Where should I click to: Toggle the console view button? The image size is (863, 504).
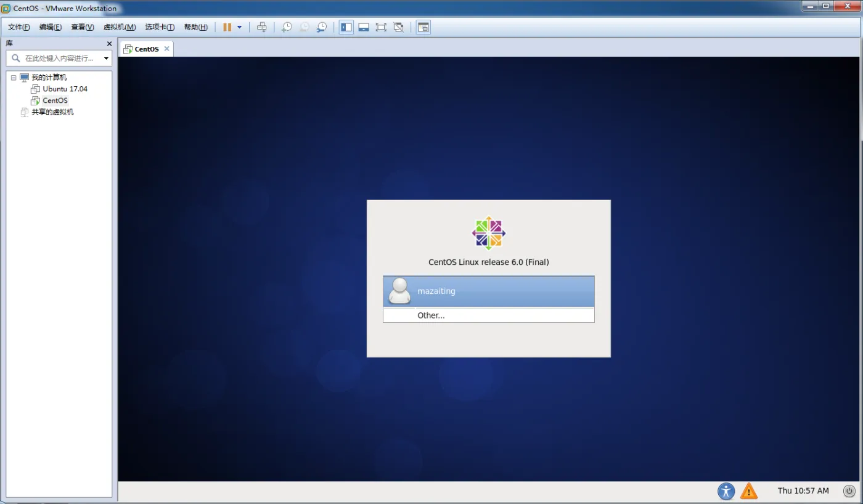coord(423,27)
